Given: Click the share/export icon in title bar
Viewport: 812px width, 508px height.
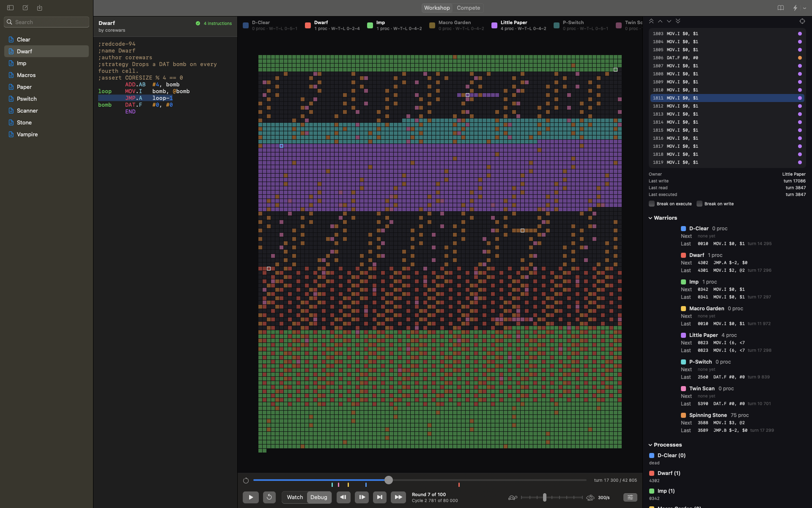Looking at the screenshot, I should click(40, 8).
